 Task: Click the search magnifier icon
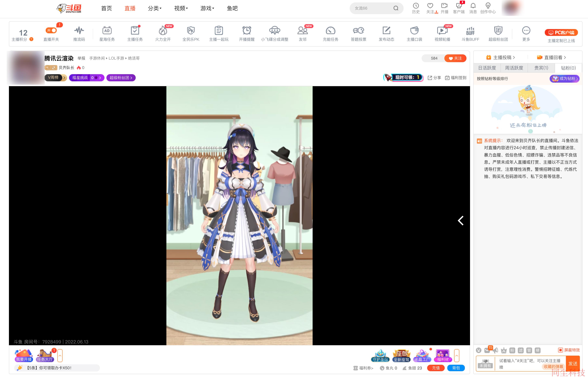click(x=396, y=8)
